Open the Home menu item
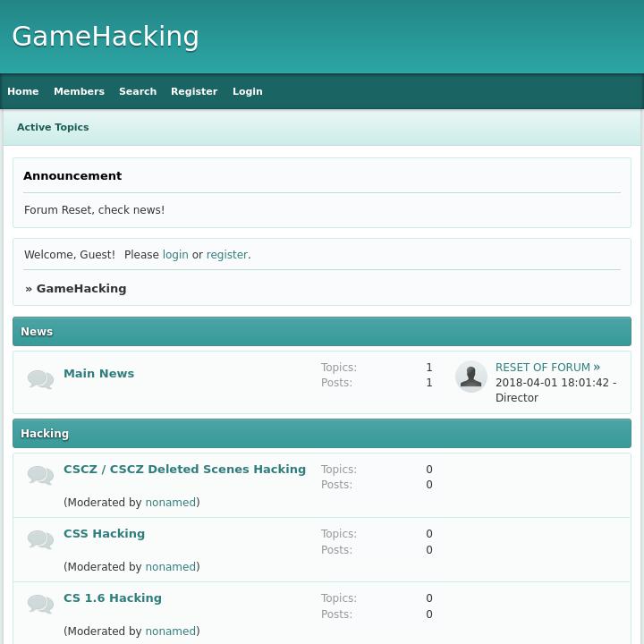 click(23, 91)
